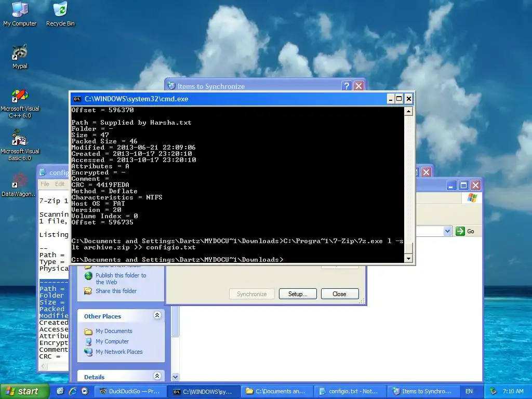
Task: Click the Notepad icon in configio title bar
Action: coord(43,172)
